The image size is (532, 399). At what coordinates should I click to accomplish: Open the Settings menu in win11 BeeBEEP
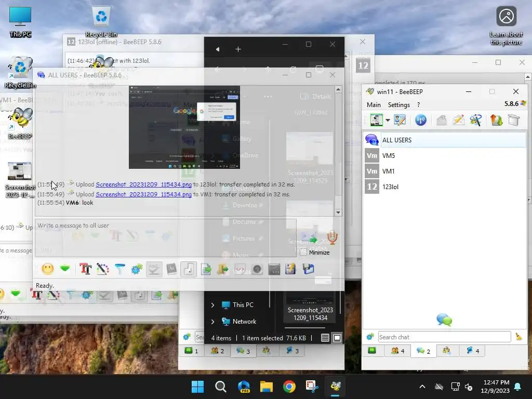pos(398,105)
